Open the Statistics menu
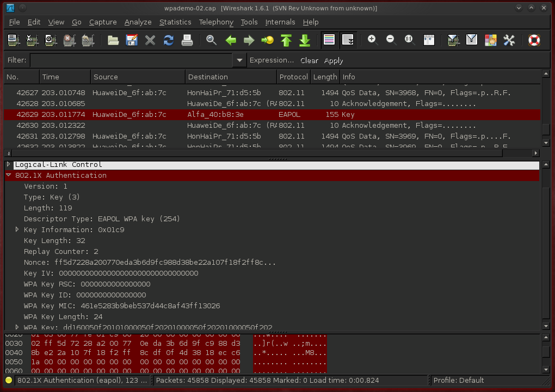 [175, 22]
